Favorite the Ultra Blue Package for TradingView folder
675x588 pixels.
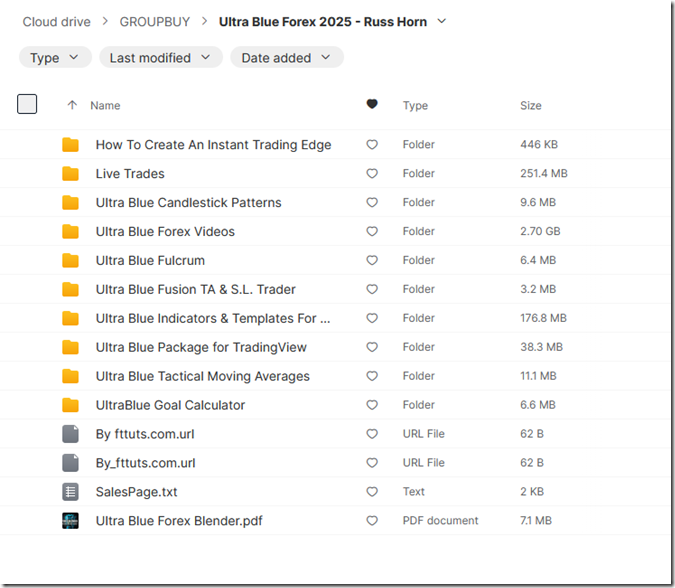(372, 347)
